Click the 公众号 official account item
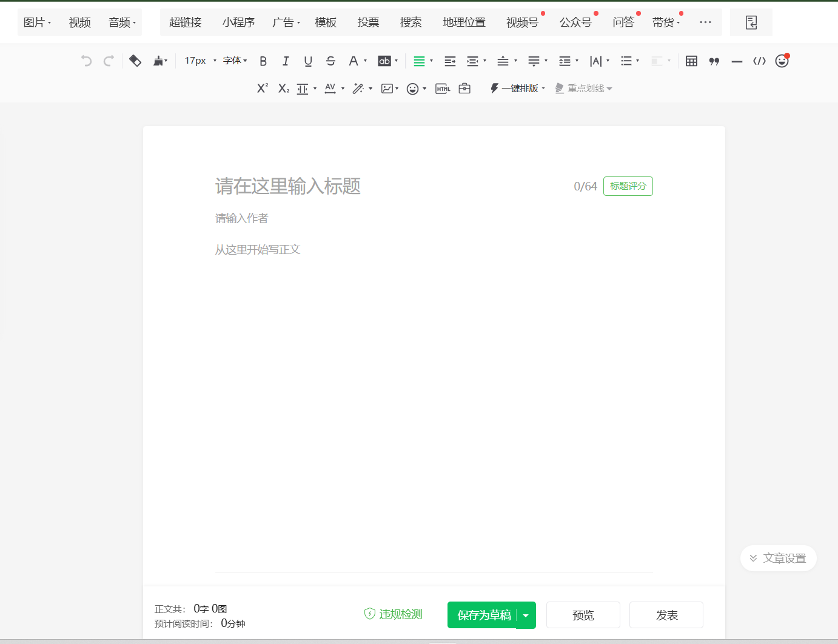 coord(575,22)
